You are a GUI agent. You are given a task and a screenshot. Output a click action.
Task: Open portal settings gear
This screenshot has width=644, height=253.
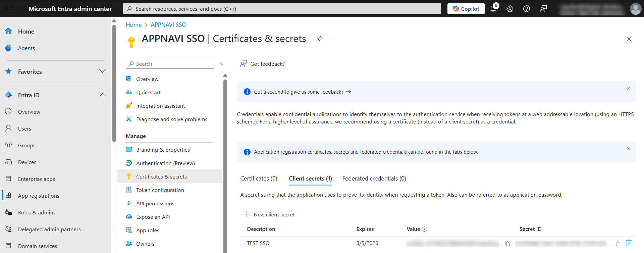[510, 9]
